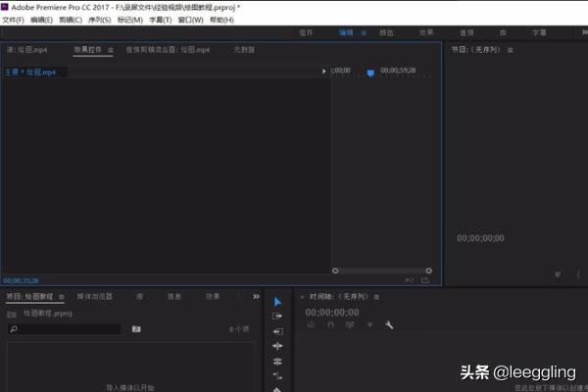Screen dimensions: 588x392
Task: Click the timeline add marker icon
Action: point(369,324)
